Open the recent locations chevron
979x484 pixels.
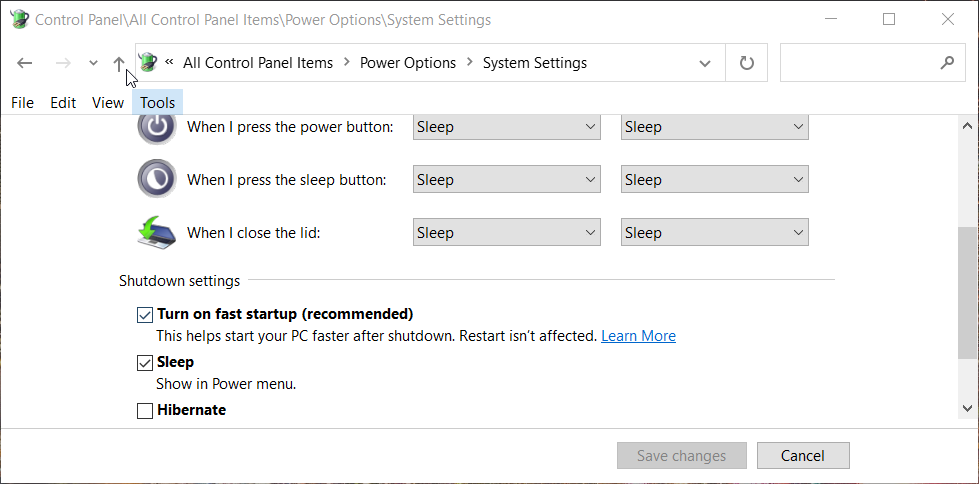pyautogui.click(x=93, y=63)
